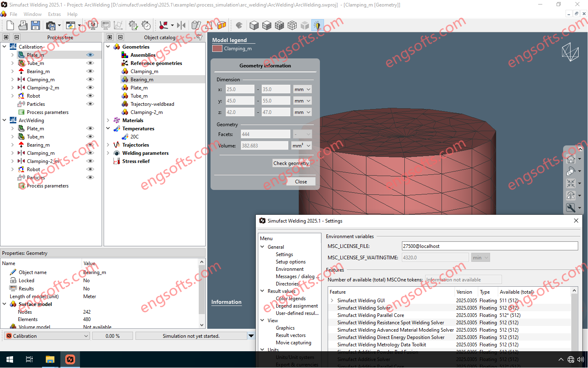Toggle visibility of Bearing_m under Calibration
This screenshot has width=588, height=368.
click(90, 71)
